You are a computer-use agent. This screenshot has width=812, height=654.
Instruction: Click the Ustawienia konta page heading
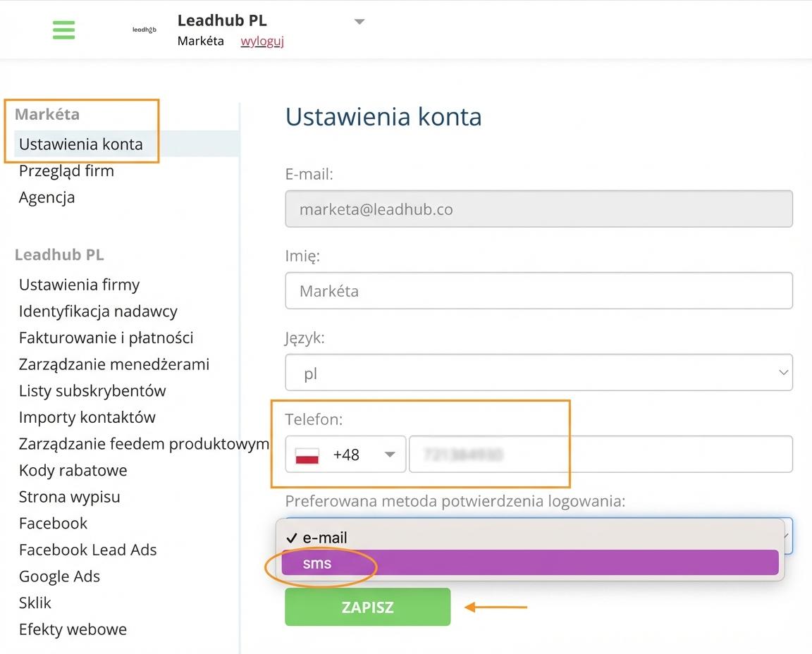383,116
